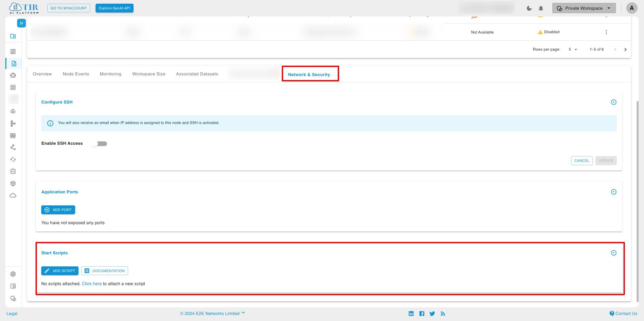Click the 'Click here' link to attach script
644x321 pixels.
92,284
